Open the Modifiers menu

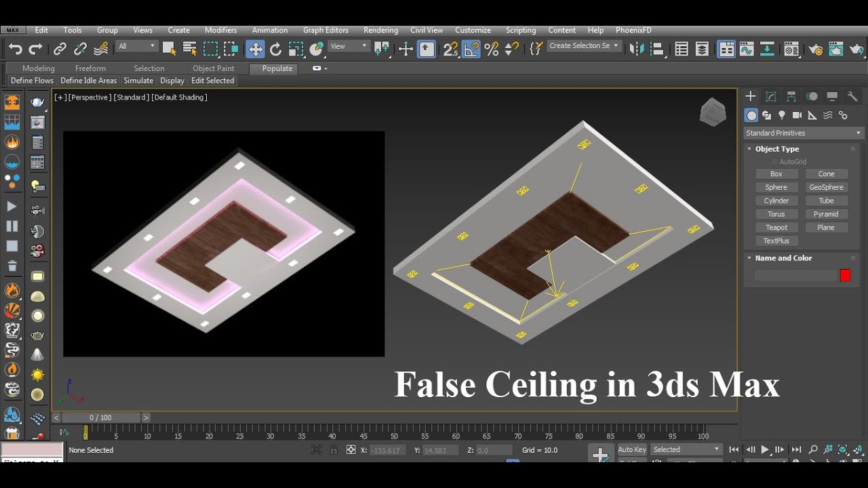[x=220, y=30]
